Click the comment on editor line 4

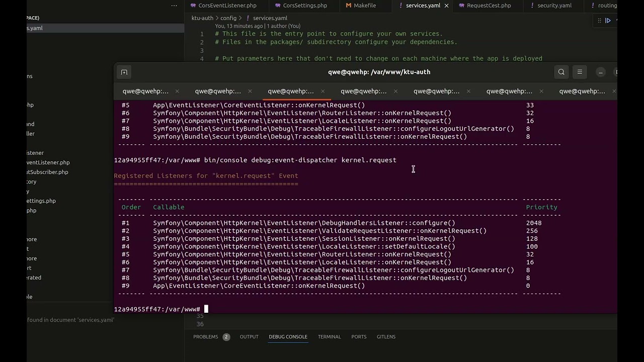click(378, 59)
